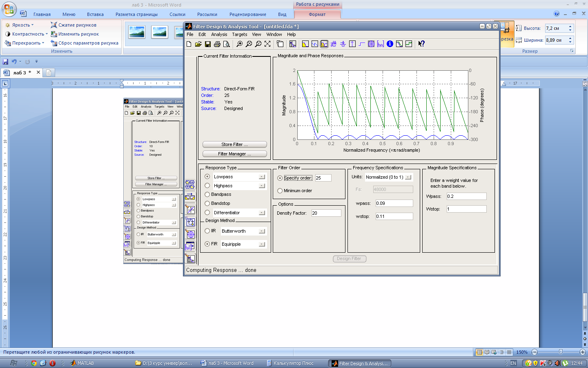Screen dimensions: 588x368
Task: Click Filter Manager button
Action: (x=235, y=154)
